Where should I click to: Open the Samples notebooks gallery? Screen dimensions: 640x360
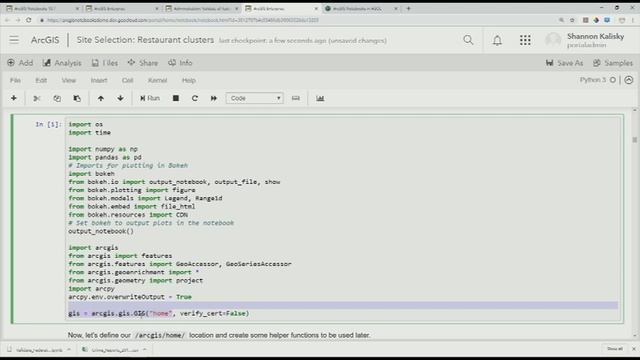[x=613, y=63]
